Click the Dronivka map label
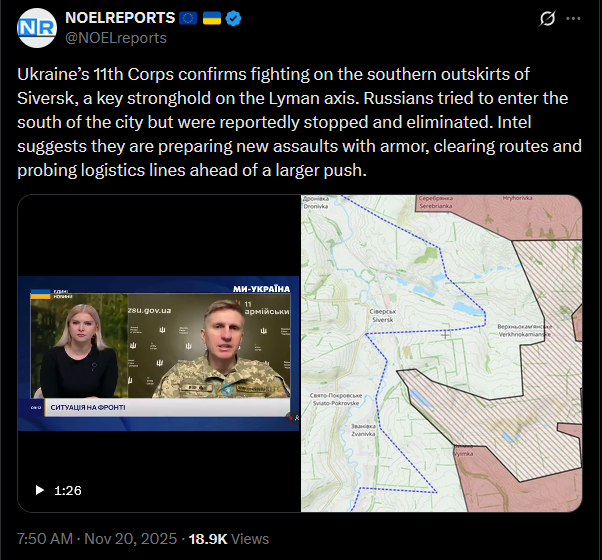This screenshot has width=602, height=560. [x=316, y=202]
